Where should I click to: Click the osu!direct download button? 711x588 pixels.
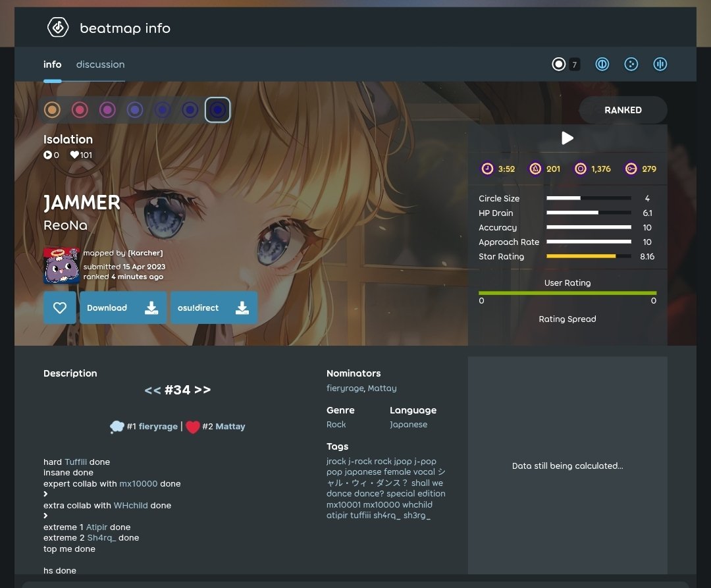click(214, 307)
